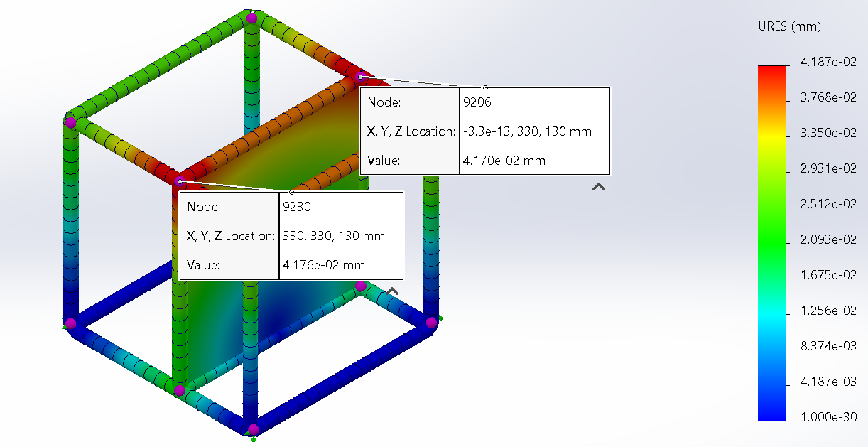The image size is (868, 447).
Task: Click the red top of the color bar
Action: [x=773, y=71]
